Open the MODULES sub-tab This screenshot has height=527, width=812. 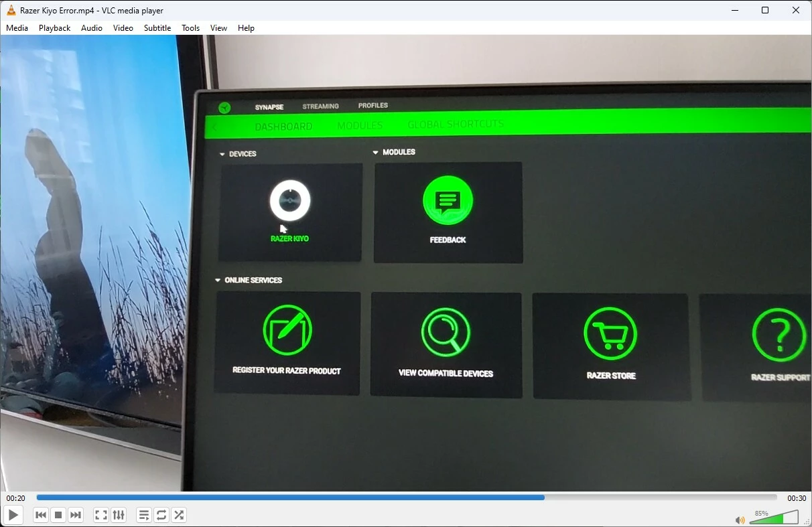point(360,125)
